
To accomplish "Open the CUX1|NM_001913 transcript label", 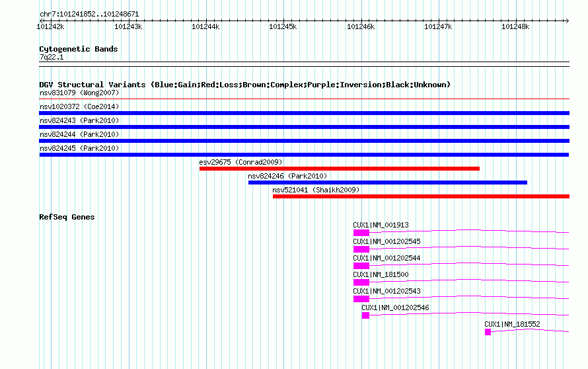I will point(381,225).
